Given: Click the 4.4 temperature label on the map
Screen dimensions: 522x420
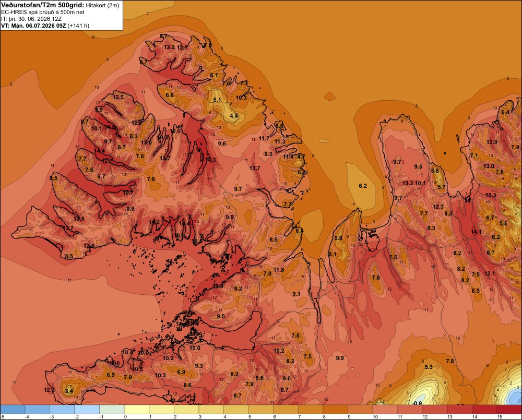Looking at the screenshot, I should tap(234, 116).
